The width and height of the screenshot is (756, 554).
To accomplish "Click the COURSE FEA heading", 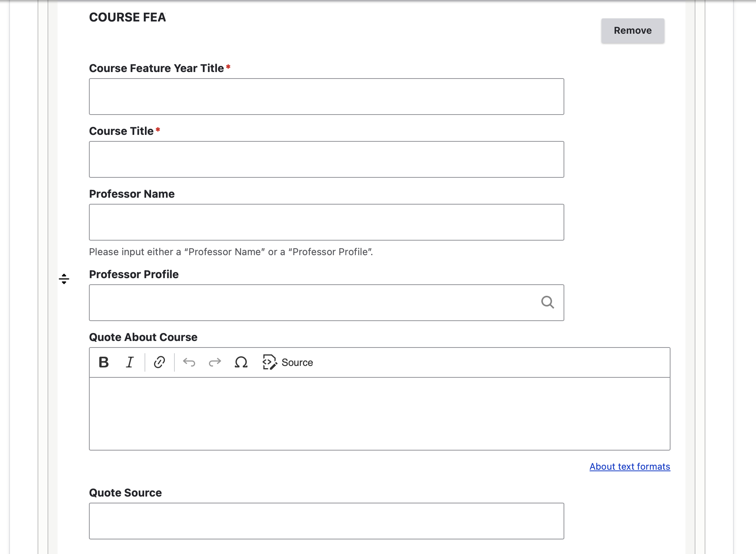I will [128, 17].
